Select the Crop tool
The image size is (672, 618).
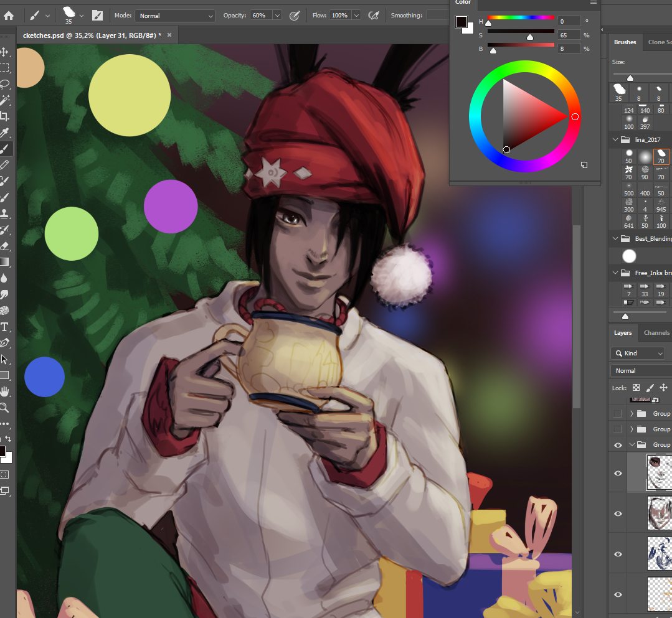[4, 116]
